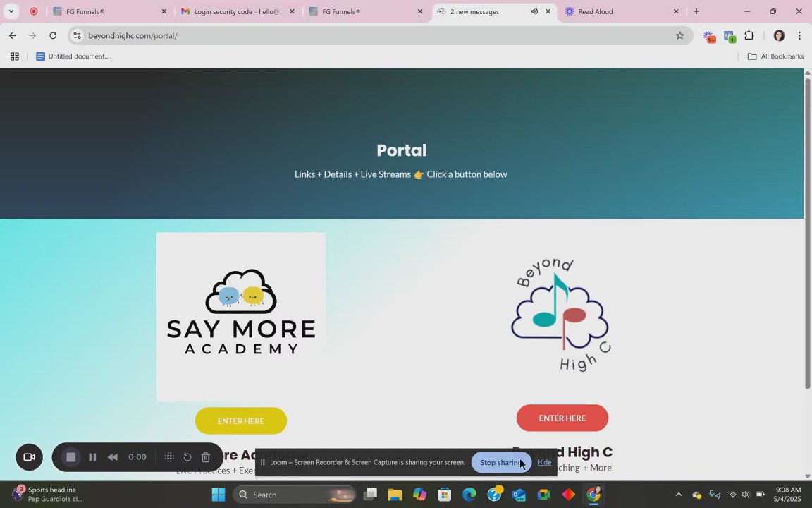
Task: Go forward to the next page
Action: 32,35
